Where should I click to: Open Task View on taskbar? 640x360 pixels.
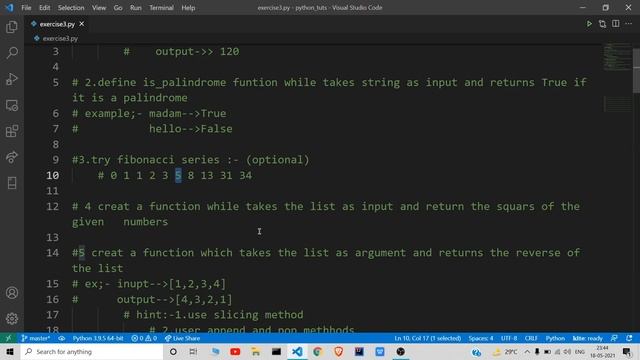[193, 351]
